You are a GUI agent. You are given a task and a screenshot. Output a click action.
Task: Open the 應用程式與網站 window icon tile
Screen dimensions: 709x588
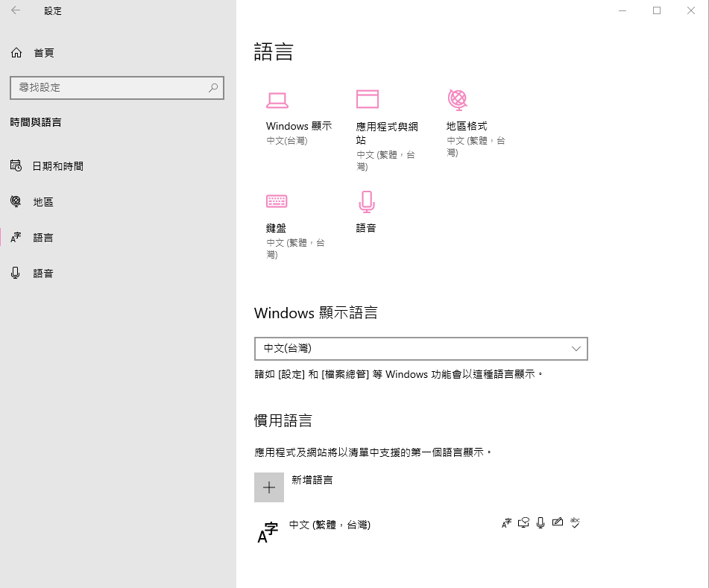click(367, 99)
